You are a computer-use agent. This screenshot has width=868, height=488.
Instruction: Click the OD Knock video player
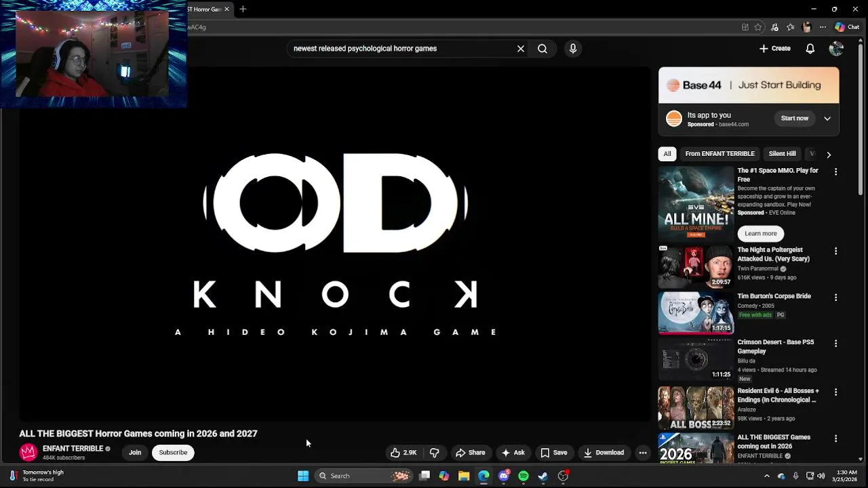[335, 244]
